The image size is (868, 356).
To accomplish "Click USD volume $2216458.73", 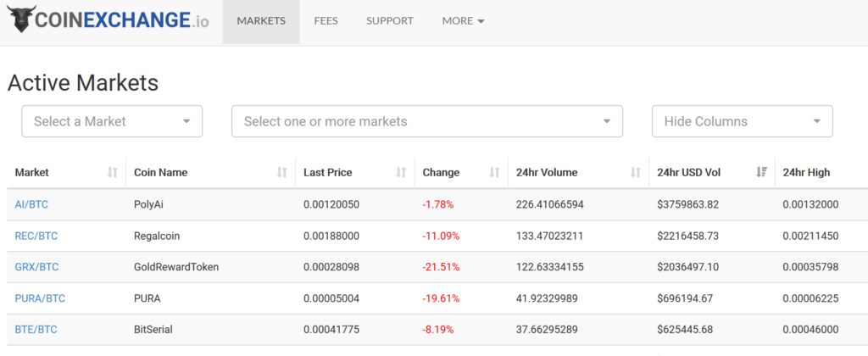I will pyautogui.click(x=688, y=236).
